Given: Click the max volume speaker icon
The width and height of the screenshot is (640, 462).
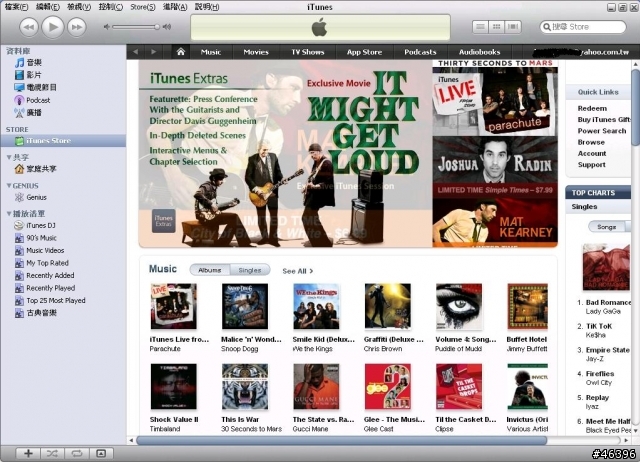Looking at the screenshot, I should [x=167, y=27].
